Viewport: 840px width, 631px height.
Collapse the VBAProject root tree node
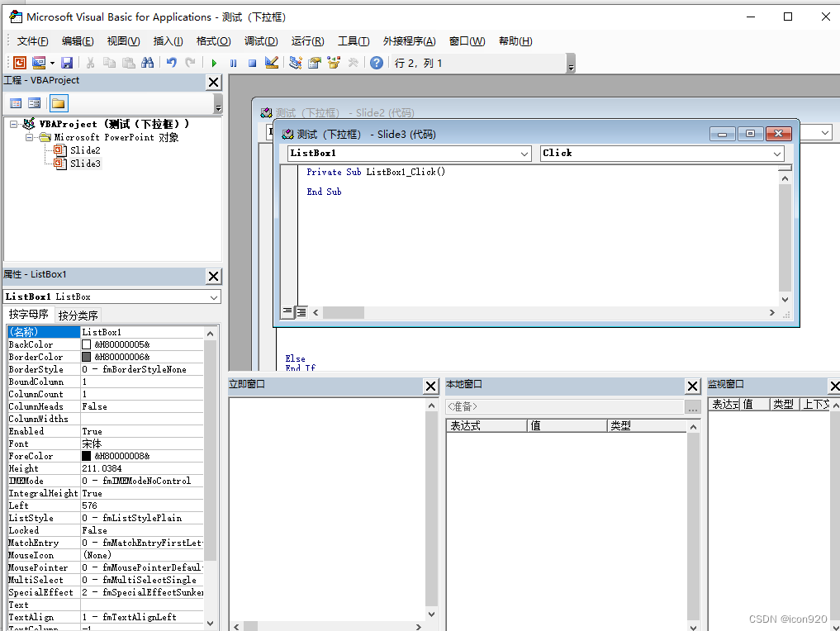pos(14,124)
